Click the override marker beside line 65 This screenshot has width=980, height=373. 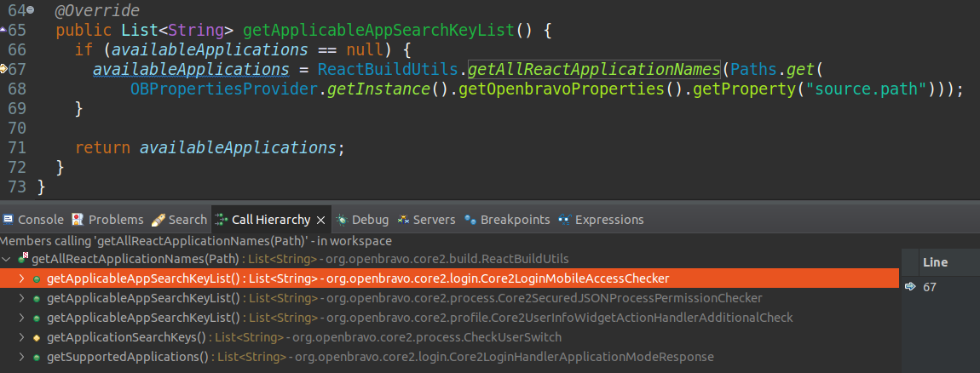pos(3,30)
